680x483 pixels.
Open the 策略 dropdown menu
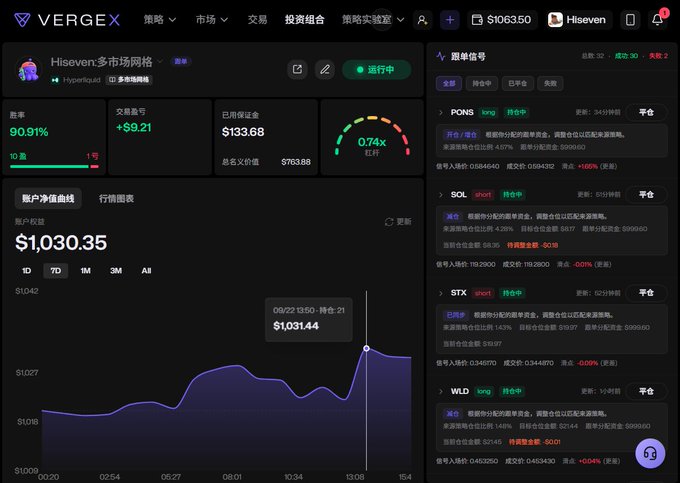click(160, 20)
